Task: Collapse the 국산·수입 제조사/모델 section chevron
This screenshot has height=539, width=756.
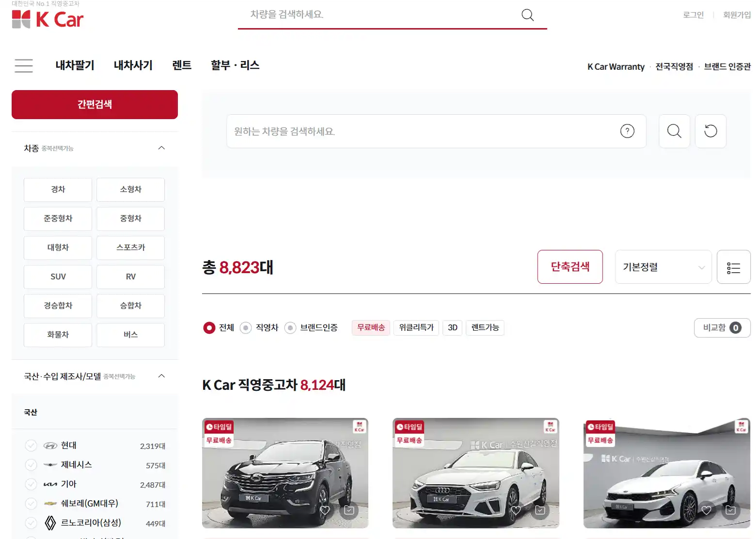Action: [162, 376]
